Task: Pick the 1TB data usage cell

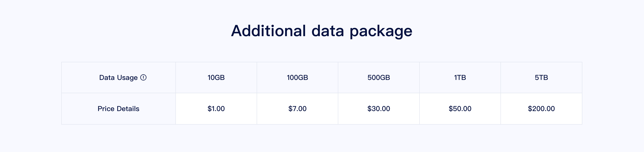Action: pos(460,78)
